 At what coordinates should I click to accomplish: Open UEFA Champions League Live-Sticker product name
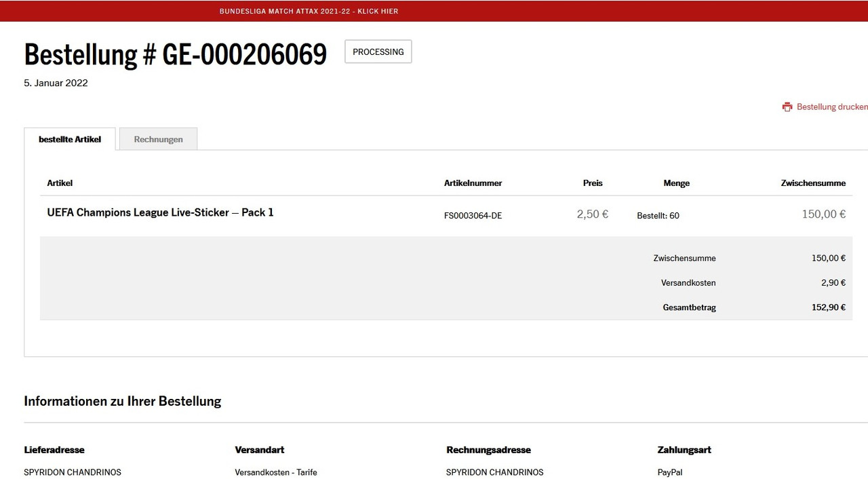tap(160, 212)
